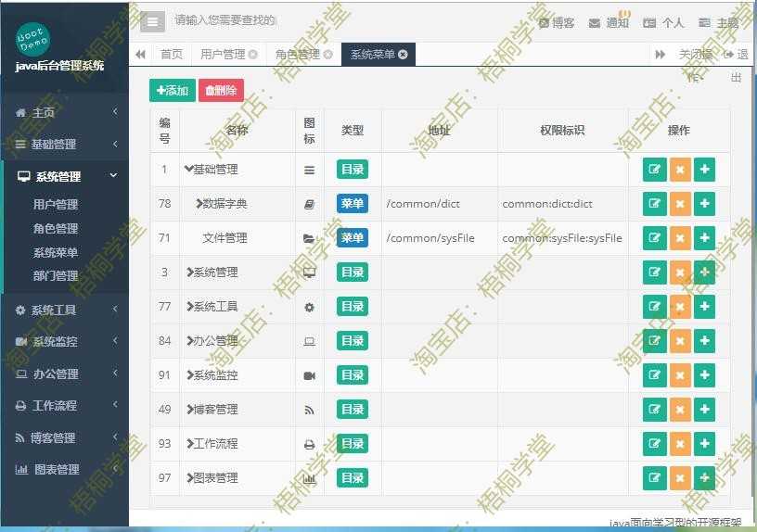This screenshot has height=532, width=757.
Task: Close the 用户管理 tab
Action: point(253,55)
